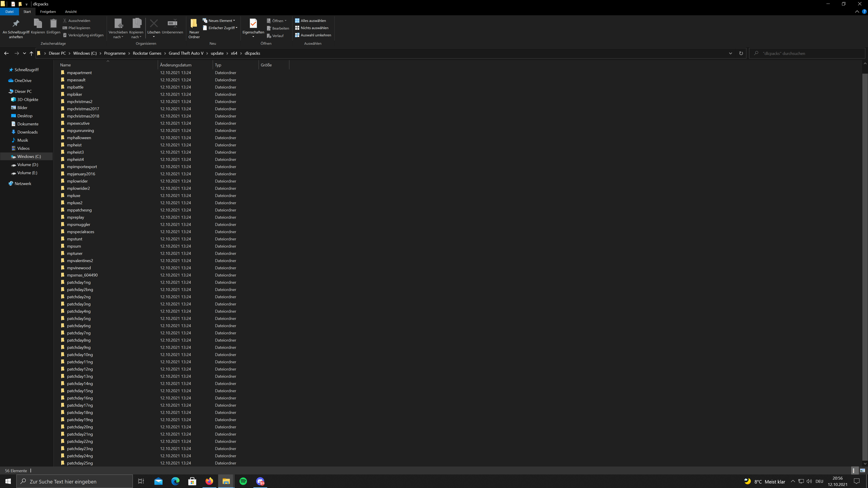Image resolution: width=868 pixels, height=488 pixels.
Task: Click the Pin to Schnellzugriff pushpin icon
Action: (x=16, y=23)
